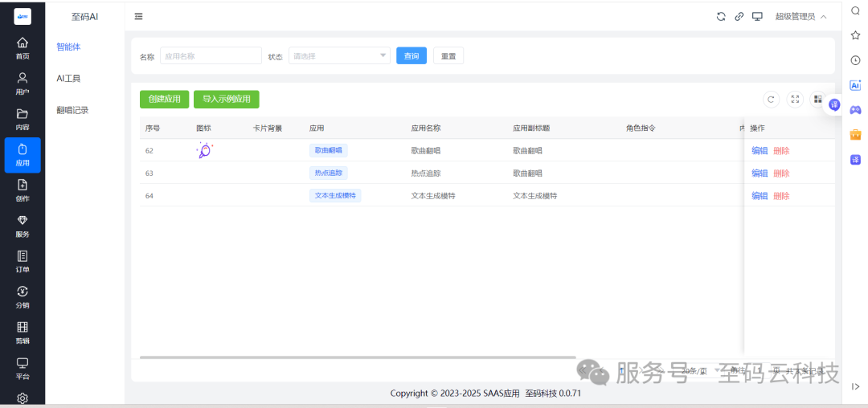The width and height of the screenshot is (868, 408).
Task: Collapse the menu with the hamburger icon
Action: (x=139, y=17)
